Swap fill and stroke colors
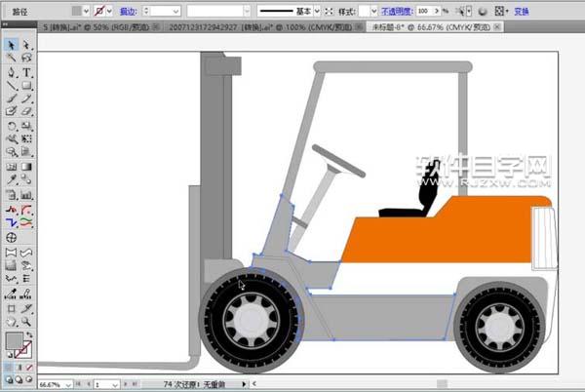 pyautogui.click(x=29, y=334)
